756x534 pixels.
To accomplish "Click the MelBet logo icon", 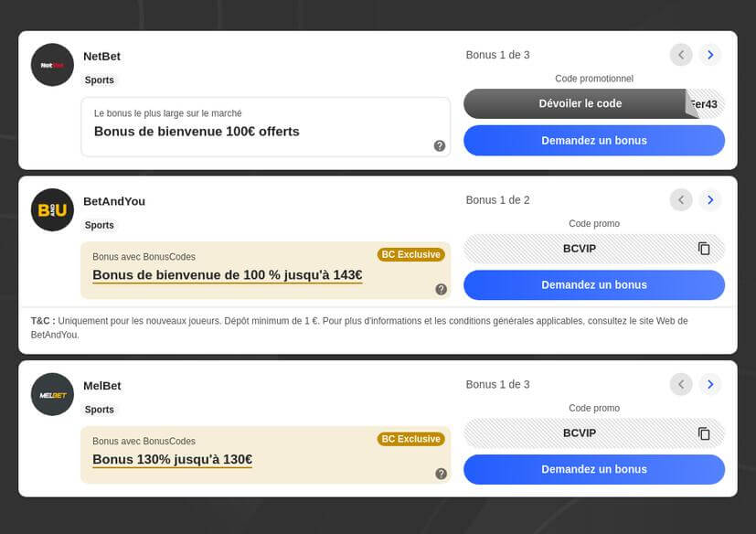I will 52,394.
